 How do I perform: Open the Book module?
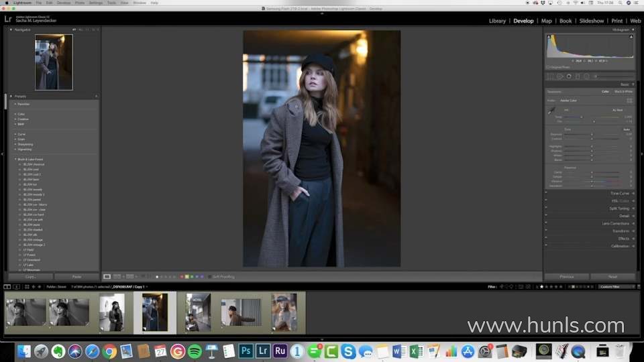tap(566, 21)
